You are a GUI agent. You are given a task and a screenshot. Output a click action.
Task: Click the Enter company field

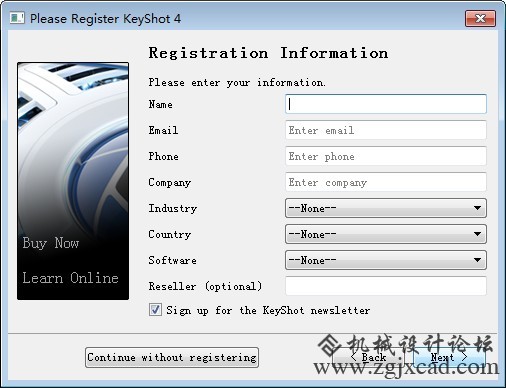tap(386, 182)
